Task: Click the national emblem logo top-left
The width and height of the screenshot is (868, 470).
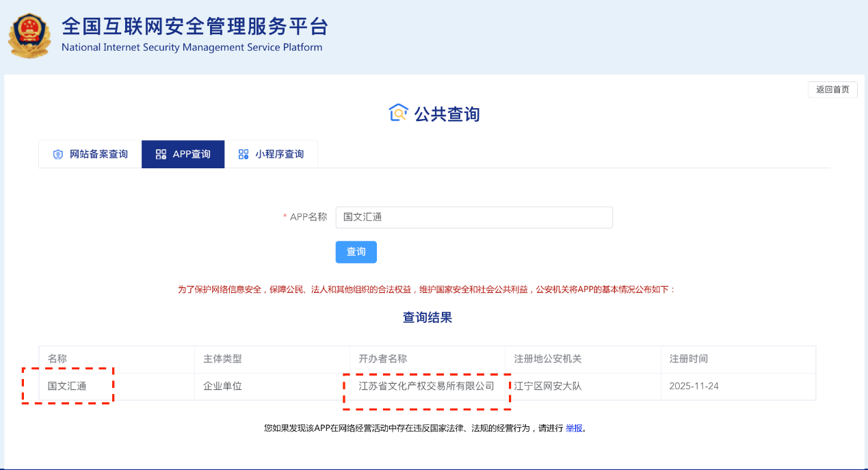Action: [29, 35]
